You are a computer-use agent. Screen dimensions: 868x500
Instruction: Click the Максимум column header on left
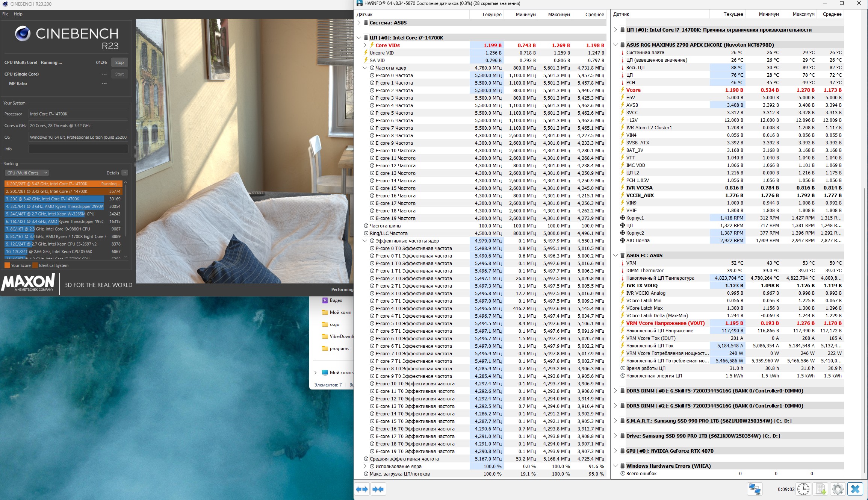558,14
